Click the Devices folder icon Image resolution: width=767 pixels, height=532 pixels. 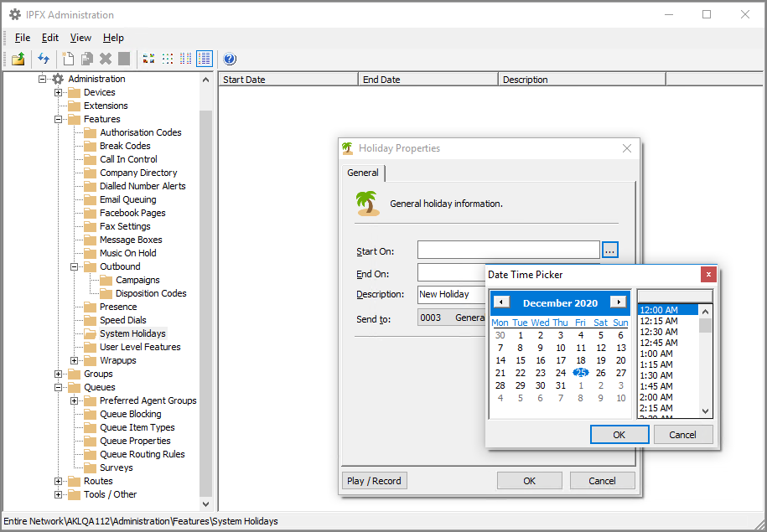tap(75, 92)
